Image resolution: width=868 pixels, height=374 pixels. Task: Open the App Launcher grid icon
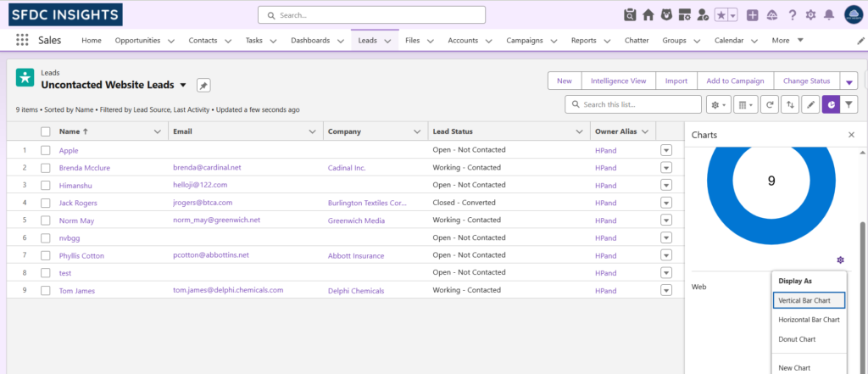(22, 40)
